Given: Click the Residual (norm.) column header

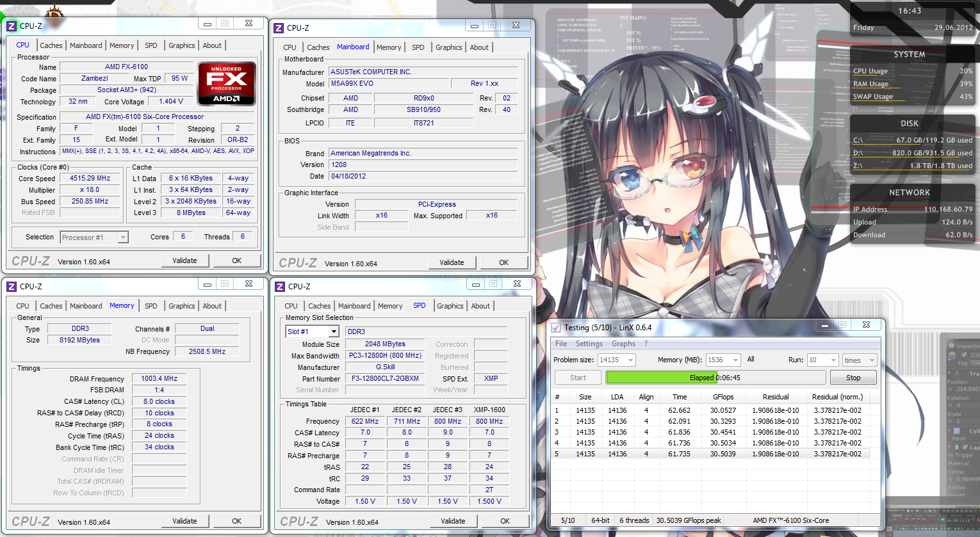Looking at the screenshot, I should [837, 397].
